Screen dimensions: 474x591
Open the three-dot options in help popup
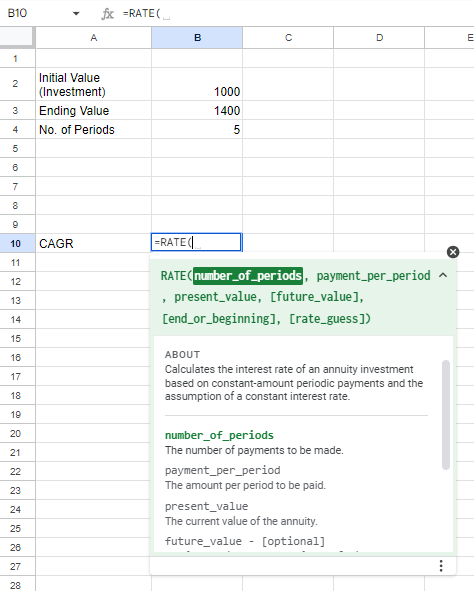tap(441, 566)
